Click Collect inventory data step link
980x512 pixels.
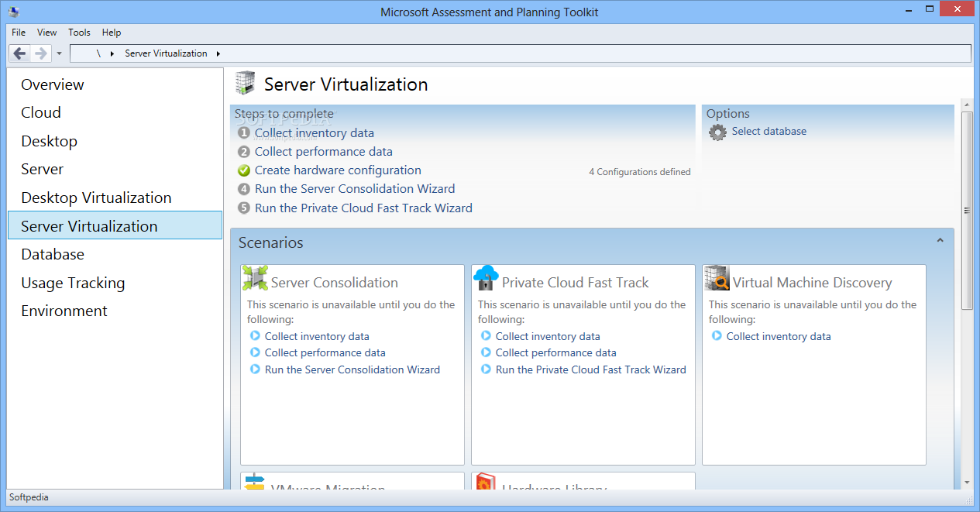point(314,133)
